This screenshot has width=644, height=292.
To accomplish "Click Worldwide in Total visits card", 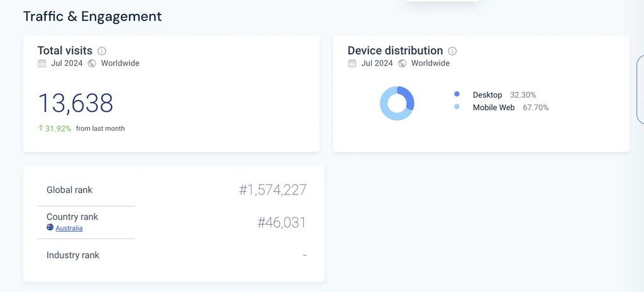I will click(120, 64).
